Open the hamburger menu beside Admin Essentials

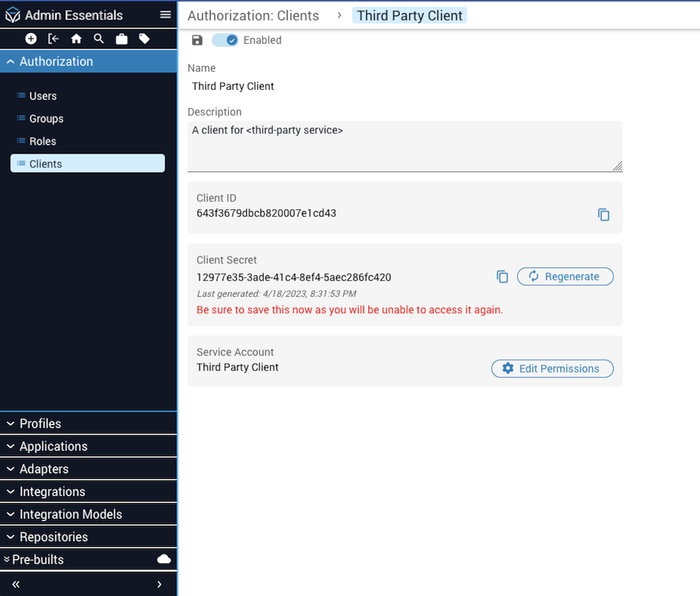[166, 15]
